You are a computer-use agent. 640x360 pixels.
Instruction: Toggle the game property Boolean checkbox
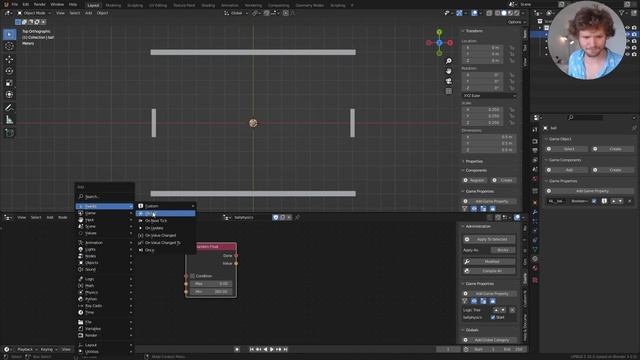coord(594,201)
